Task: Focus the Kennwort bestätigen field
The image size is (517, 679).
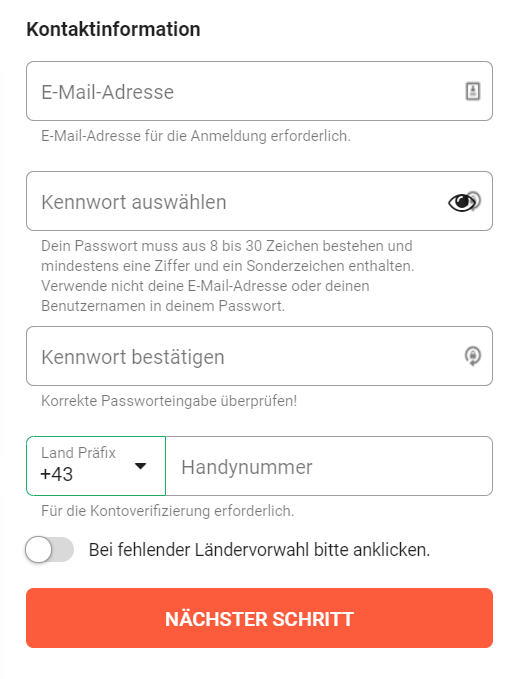Action: [x=259, y=356]
